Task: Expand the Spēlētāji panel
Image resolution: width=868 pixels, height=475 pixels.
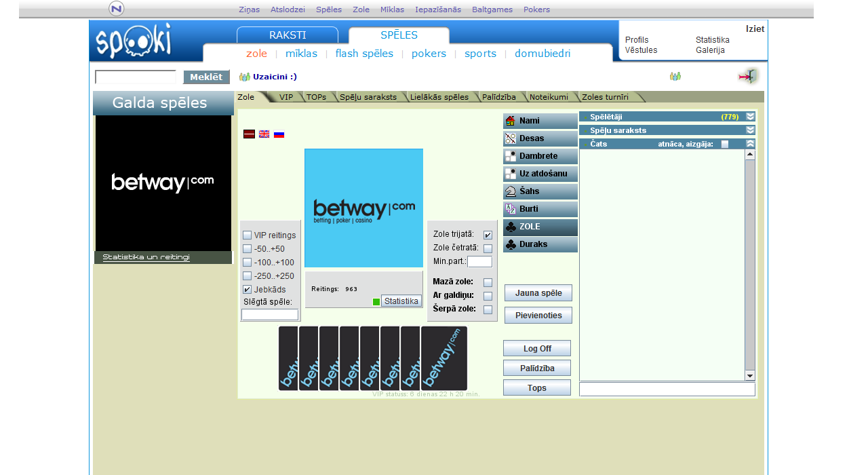Action: coord(750,117)
